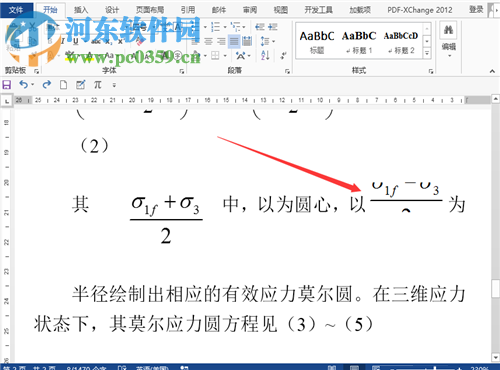The image size is (500, 370).
Task: Open the Styles pane launcher
Action: (431, 71)
